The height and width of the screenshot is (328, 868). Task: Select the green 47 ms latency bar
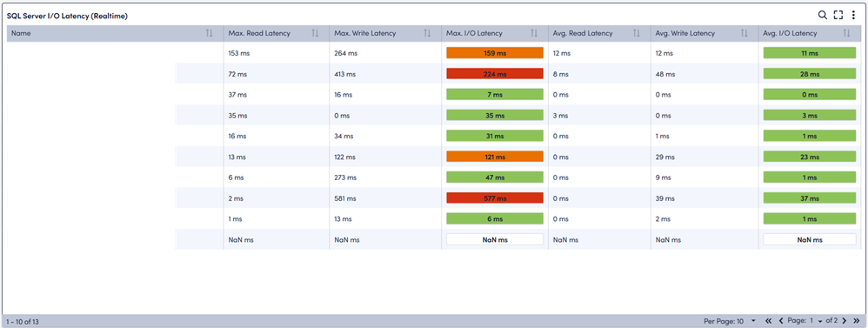(494, 177)
